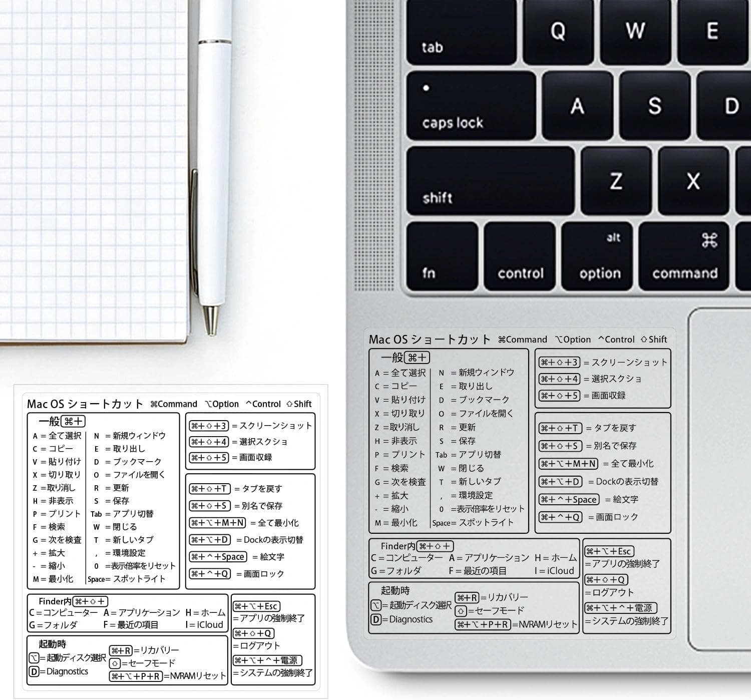Screen dimensions: 751x700
Task: Click '⌘+⌥+Esc' combo on the white sticker
Action: [256, 606]
